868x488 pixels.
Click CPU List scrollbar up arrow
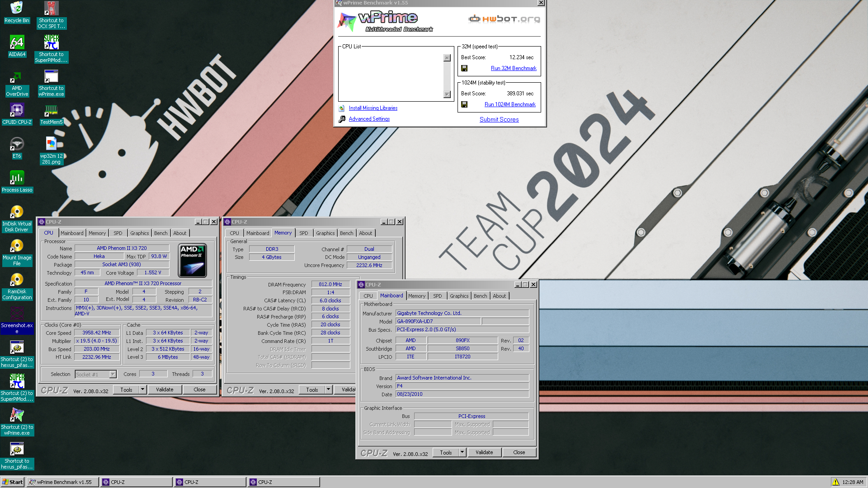pos(447,58)
